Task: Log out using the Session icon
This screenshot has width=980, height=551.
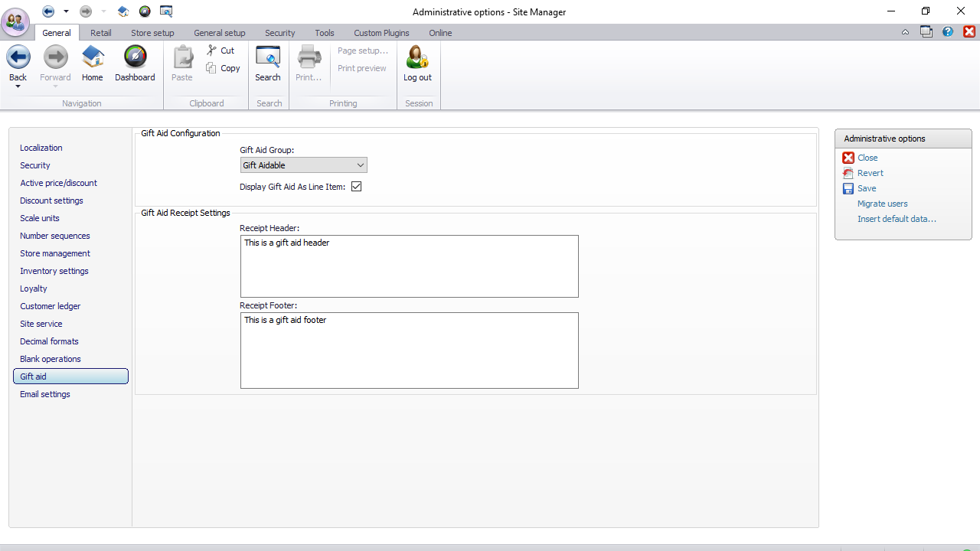Action: pyautogui.click(x=417, y=58)
